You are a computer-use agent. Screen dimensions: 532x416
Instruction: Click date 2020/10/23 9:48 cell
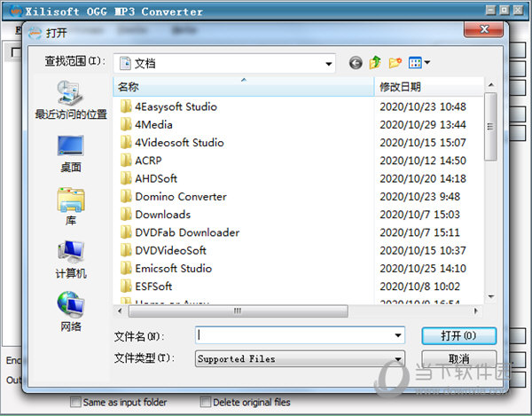tap(419, 196)
